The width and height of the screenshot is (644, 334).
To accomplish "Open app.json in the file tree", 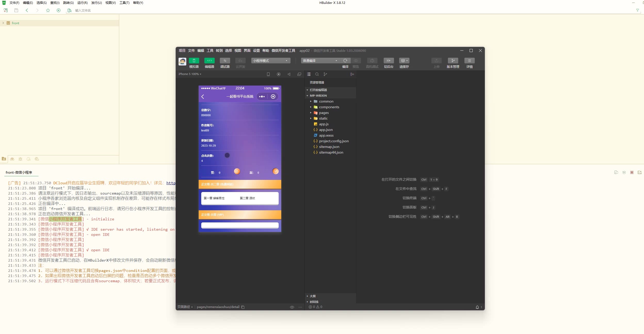I will point(326,130).
